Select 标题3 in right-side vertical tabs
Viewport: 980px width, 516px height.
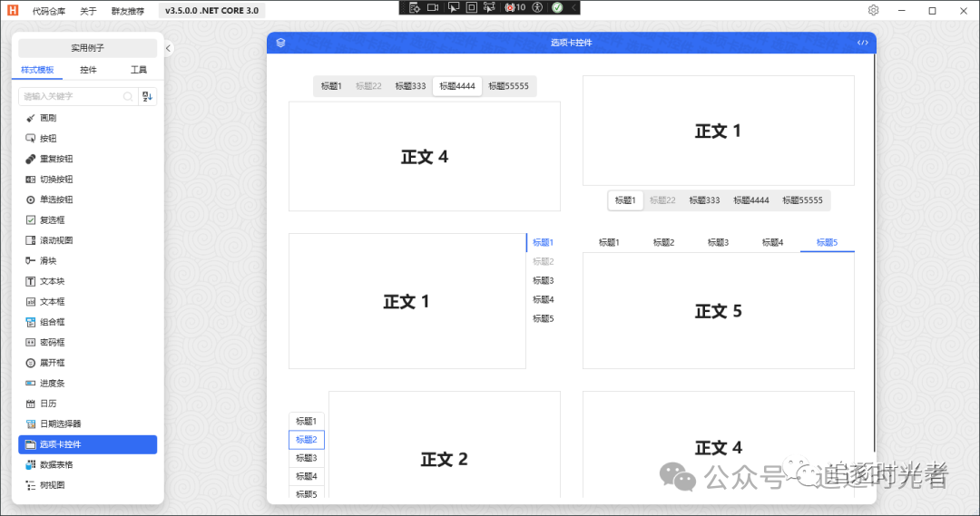point(544,280)
